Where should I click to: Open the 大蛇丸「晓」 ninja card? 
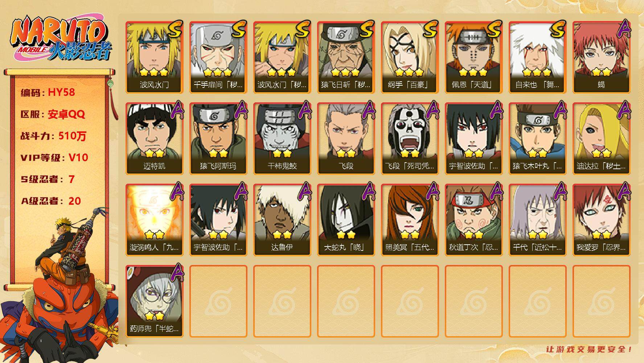(x=346, y=220)
